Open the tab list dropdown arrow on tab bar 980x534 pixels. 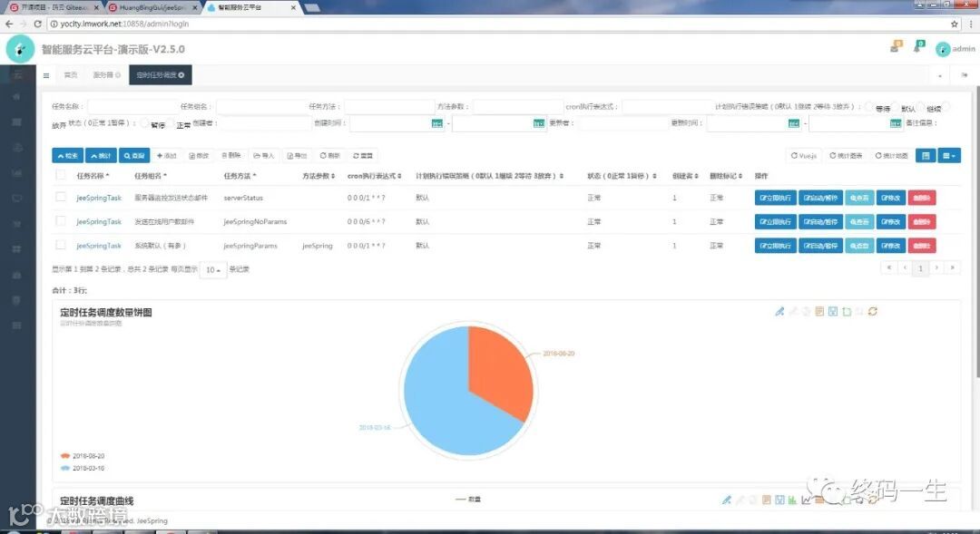coord(940,75)
